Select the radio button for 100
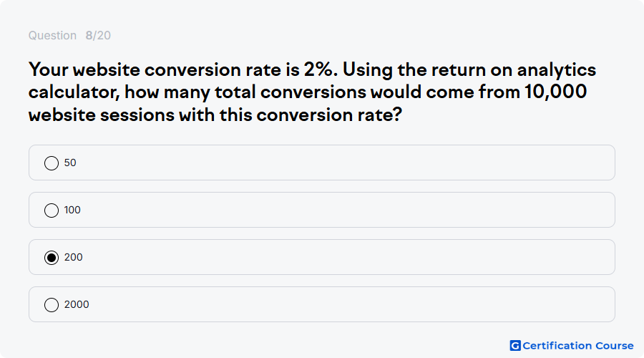644x358 pixels. [x=52, y=211]
